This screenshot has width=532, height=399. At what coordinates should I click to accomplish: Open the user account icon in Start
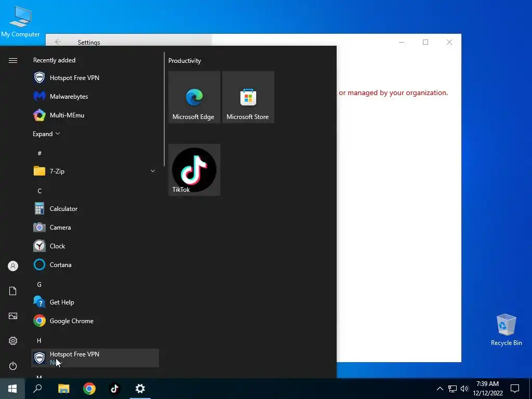(13, 266)
